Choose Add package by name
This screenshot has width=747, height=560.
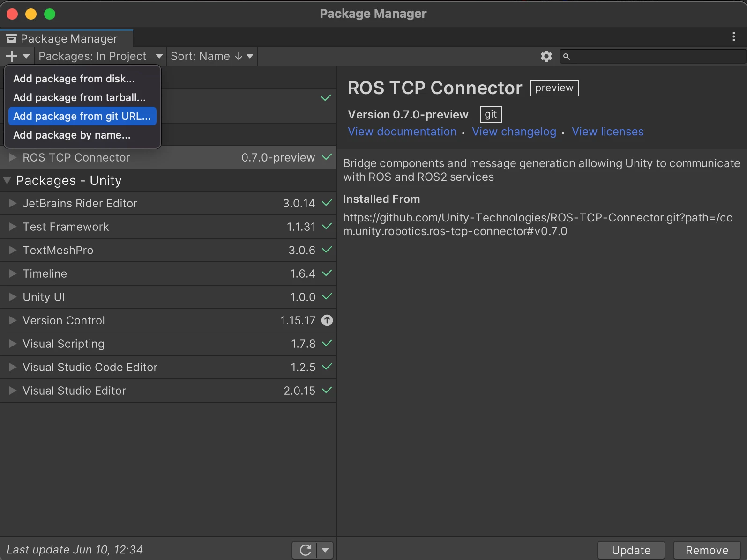click(x=82, y=135)
